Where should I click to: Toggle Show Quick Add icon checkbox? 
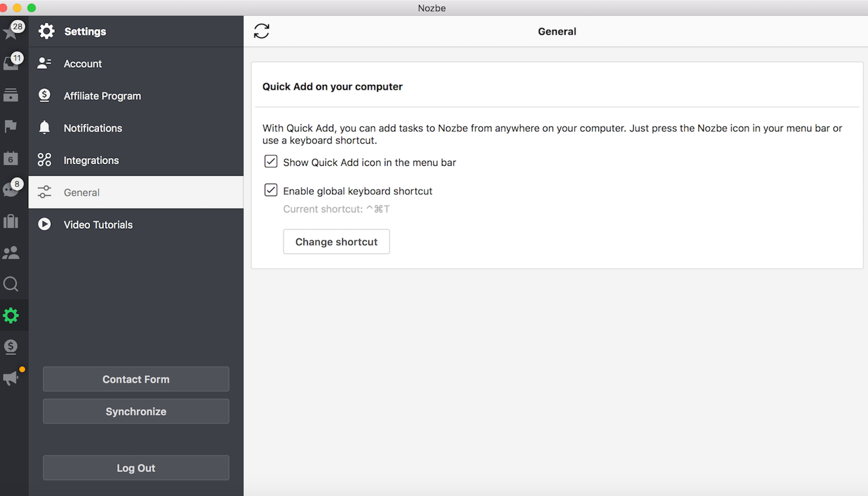[x=271, y=161]
